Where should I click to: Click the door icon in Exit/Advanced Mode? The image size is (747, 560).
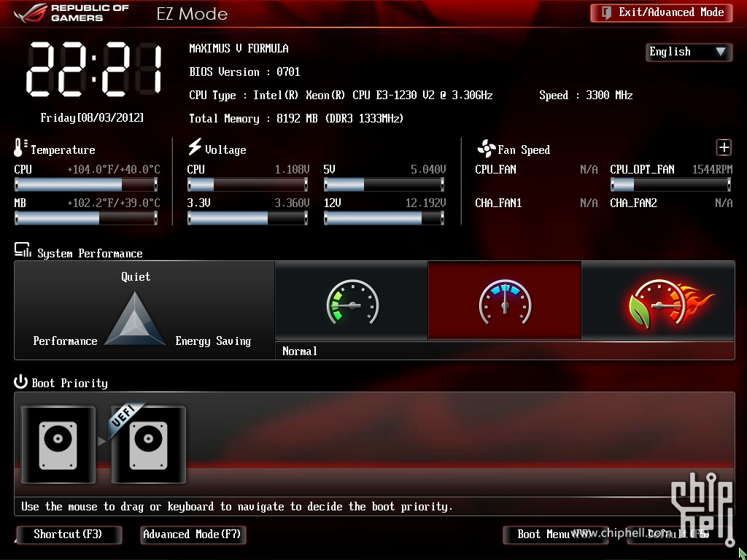606,13
